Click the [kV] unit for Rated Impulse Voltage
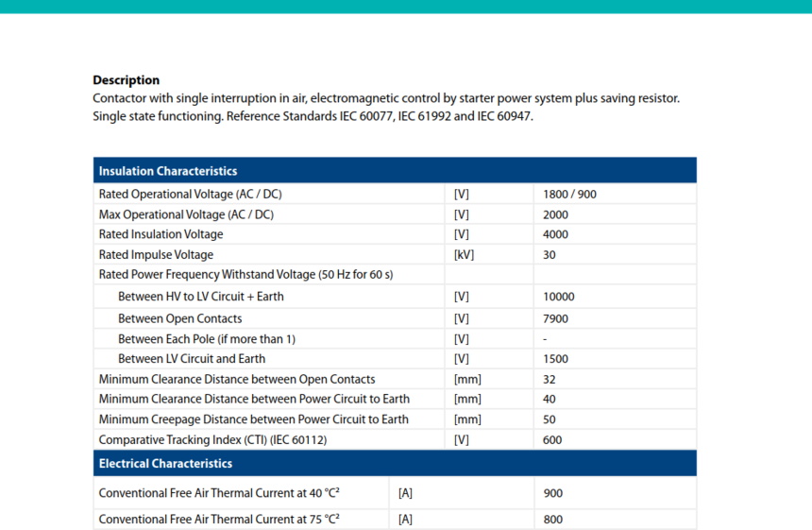 (464, 255)
